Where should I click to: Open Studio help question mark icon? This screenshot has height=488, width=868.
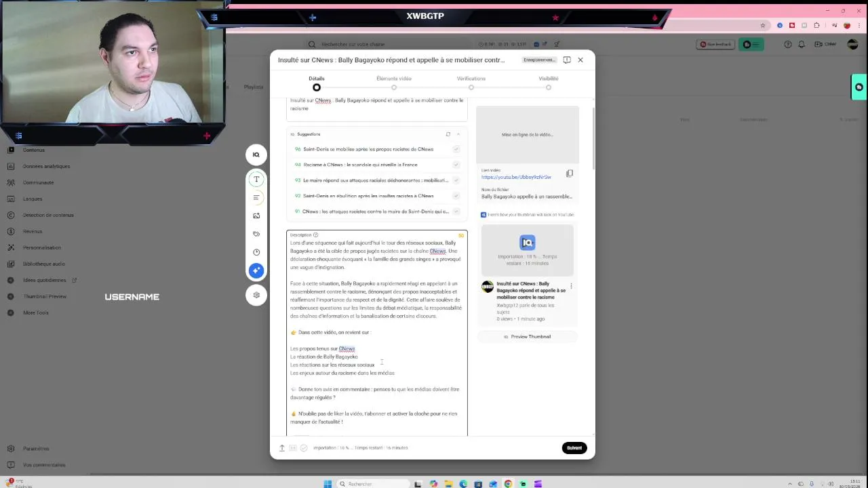click(x=787, y=44)
